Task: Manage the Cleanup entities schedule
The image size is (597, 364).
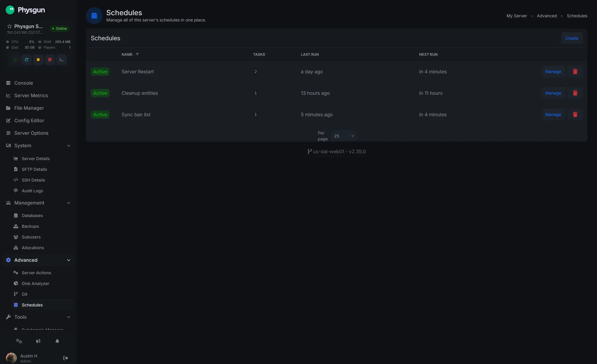Action: 553,93
